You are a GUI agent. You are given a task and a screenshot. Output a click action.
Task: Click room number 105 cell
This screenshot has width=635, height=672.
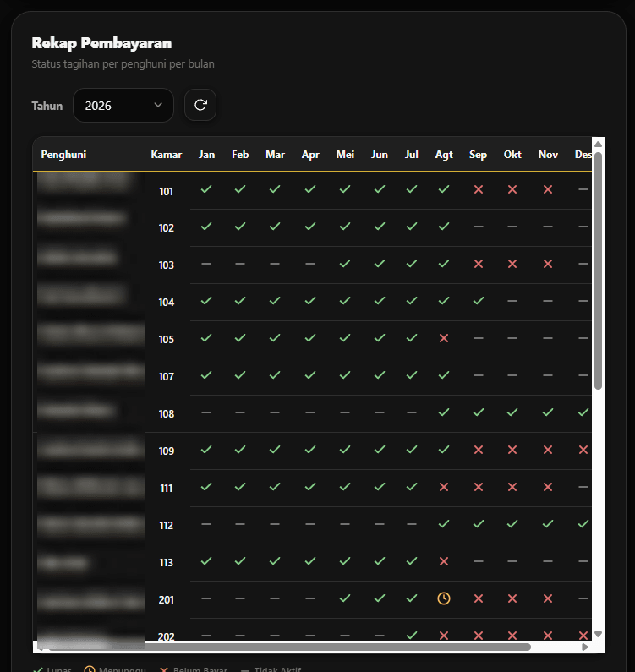tap(167, 340)
